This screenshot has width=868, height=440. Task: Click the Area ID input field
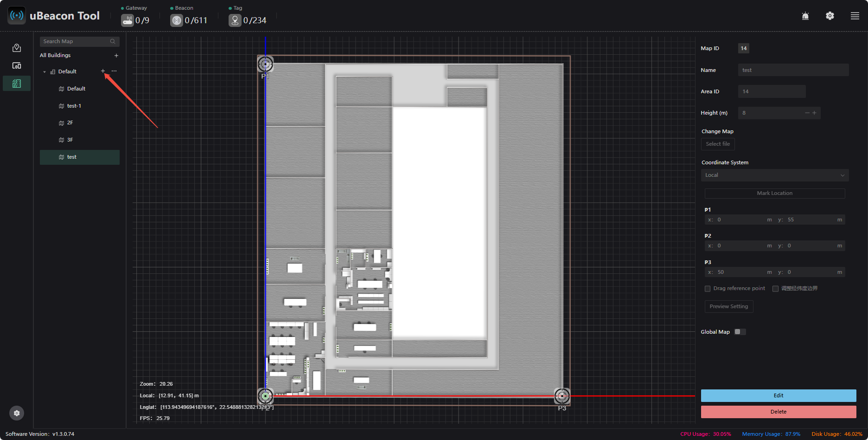pyautogui.click(x=772, y=91)
